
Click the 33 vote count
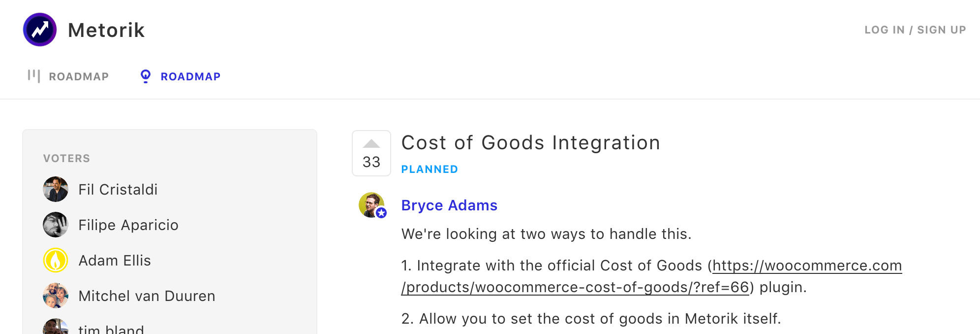[371, 162]
